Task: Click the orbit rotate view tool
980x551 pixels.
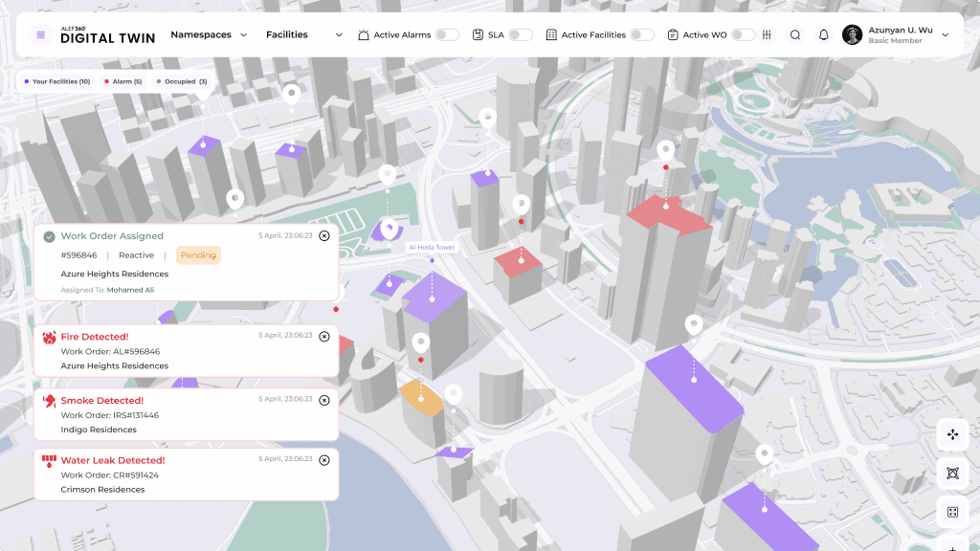Action: [952, 474]
